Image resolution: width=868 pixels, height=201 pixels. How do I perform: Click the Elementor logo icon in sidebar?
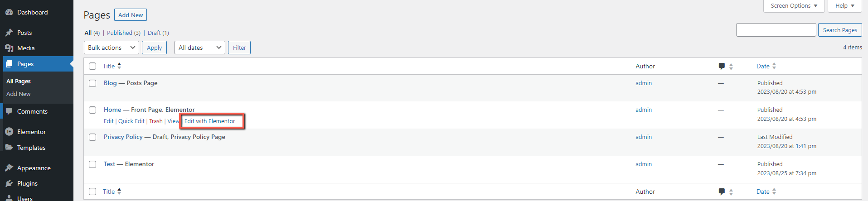click(x=9, y=132)
